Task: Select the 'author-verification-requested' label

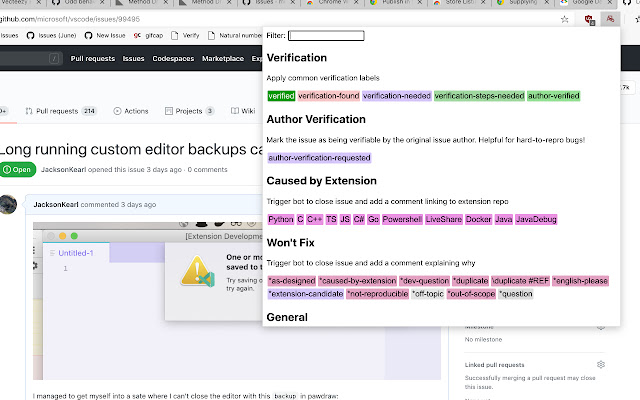Action: 319,157
